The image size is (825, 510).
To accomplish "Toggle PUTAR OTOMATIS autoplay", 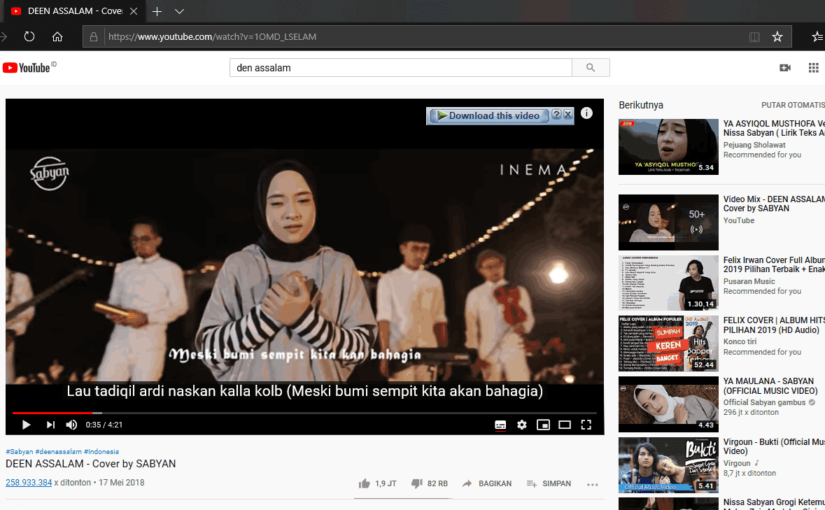I will (x=792, y=105).
